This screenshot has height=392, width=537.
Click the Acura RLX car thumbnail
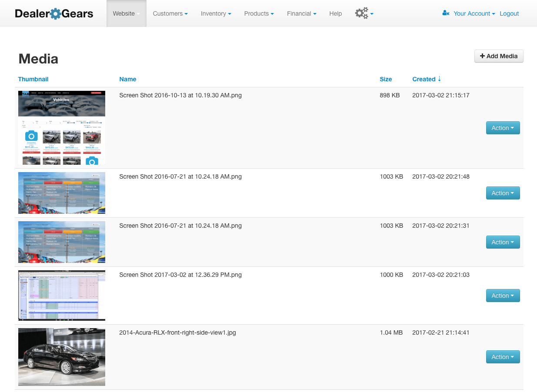pos(61,356)
